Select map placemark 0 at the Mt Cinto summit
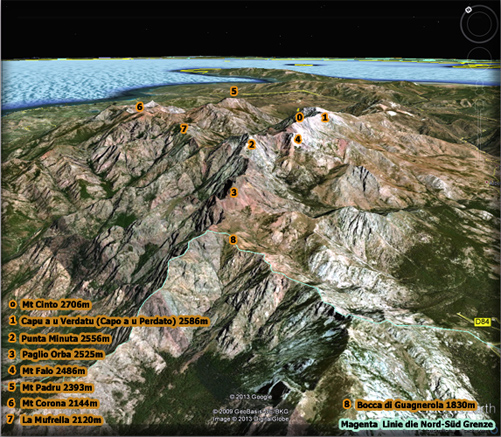This screenshot has width=501, height=437. point(299,117)
